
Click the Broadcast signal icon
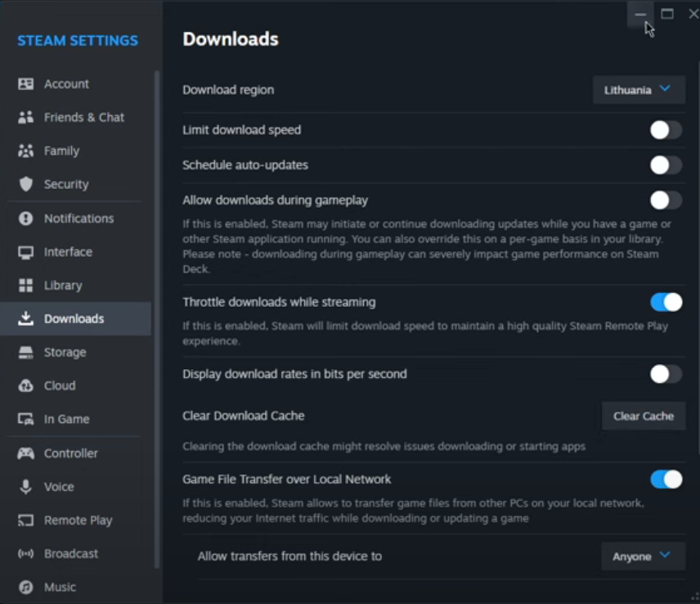26,554
